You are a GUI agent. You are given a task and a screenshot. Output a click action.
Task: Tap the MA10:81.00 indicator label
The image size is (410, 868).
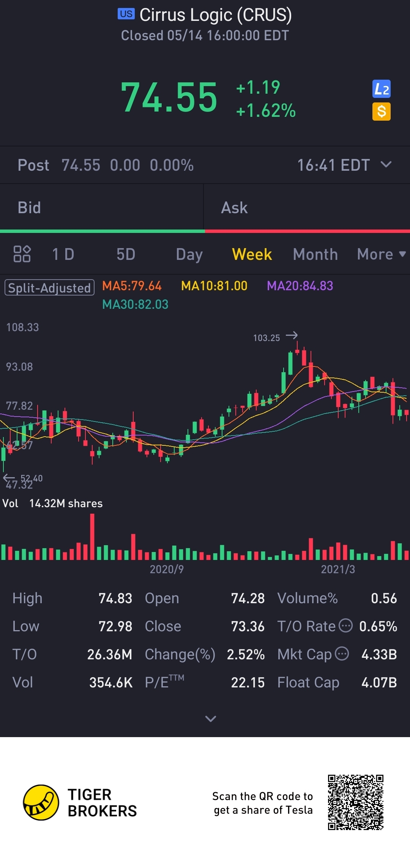pos(214,286)
